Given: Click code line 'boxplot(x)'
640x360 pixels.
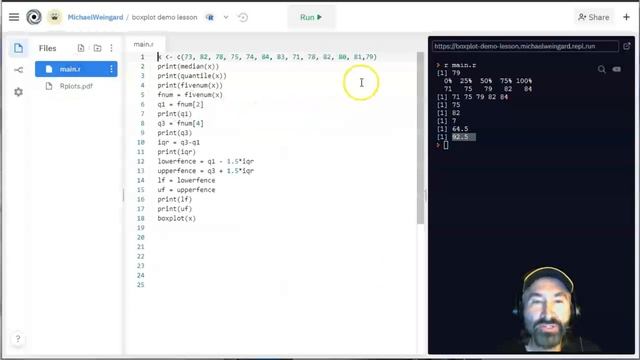Looking at the screenshot, I should click(x=177, y=218).
